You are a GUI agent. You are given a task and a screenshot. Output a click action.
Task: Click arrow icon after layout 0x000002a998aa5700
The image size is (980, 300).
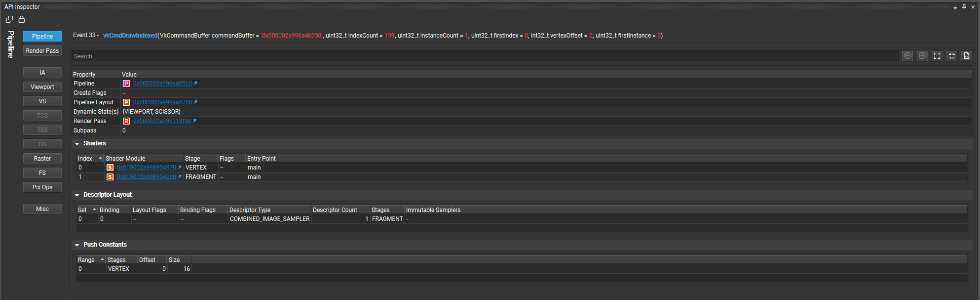195,102
